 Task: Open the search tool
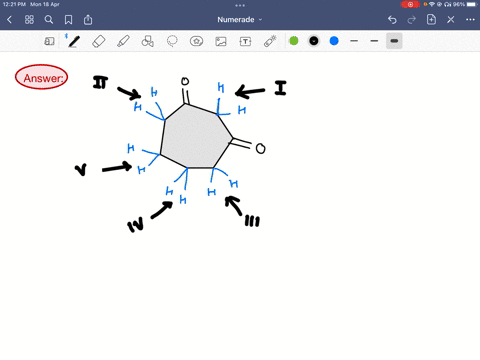[x=49, y=20]
